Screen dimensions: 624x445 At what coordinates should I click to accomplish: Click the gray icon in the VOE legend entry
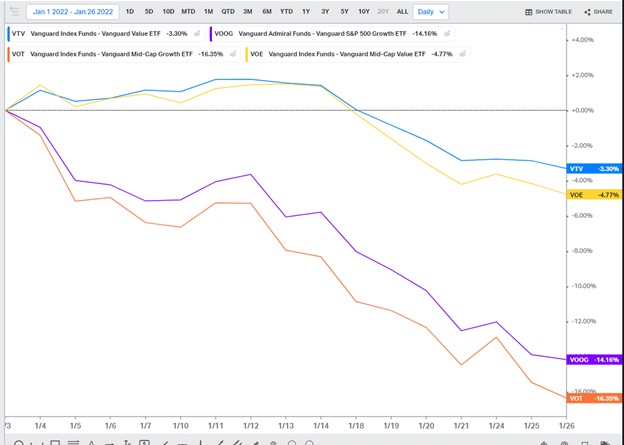[462, 54]
